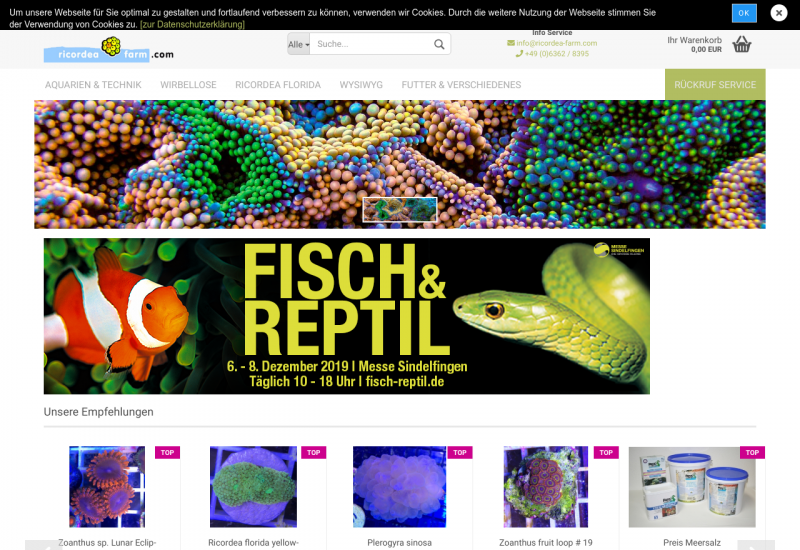Open Futter & Verschiedenes menu
The height and width of the screenshot is (550, 800).
coord(461,85)
